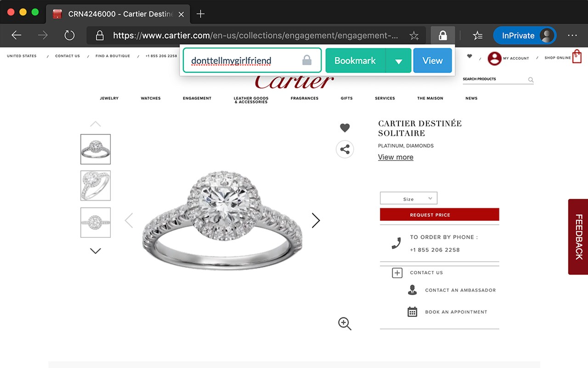Select the CRN4246000 Cartier tab
This screenshot has width=588, height=368.
(x=119, y=14)
